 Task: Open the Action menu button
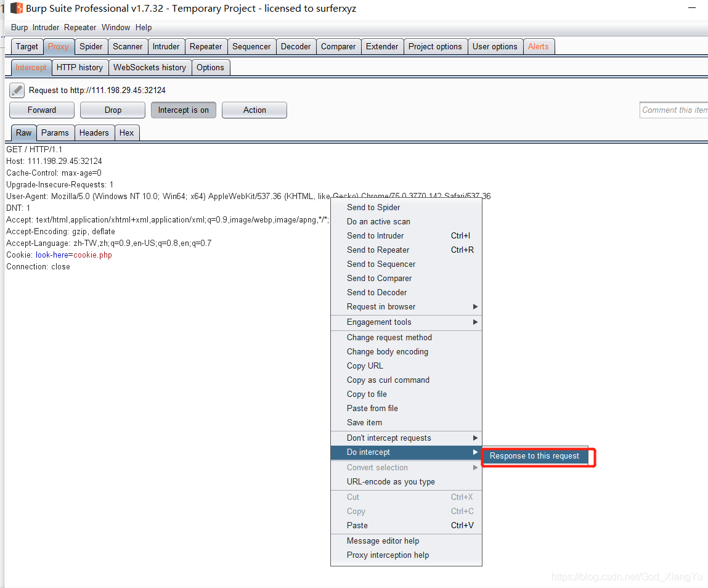click(x=254, y=110)
